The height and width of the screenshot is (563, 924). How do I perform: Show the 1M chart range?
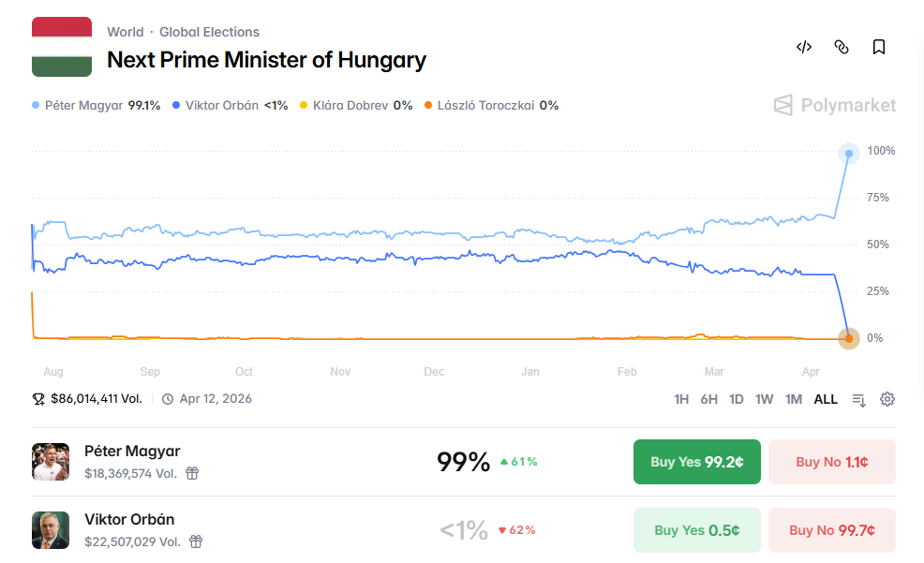click(794, 399)
